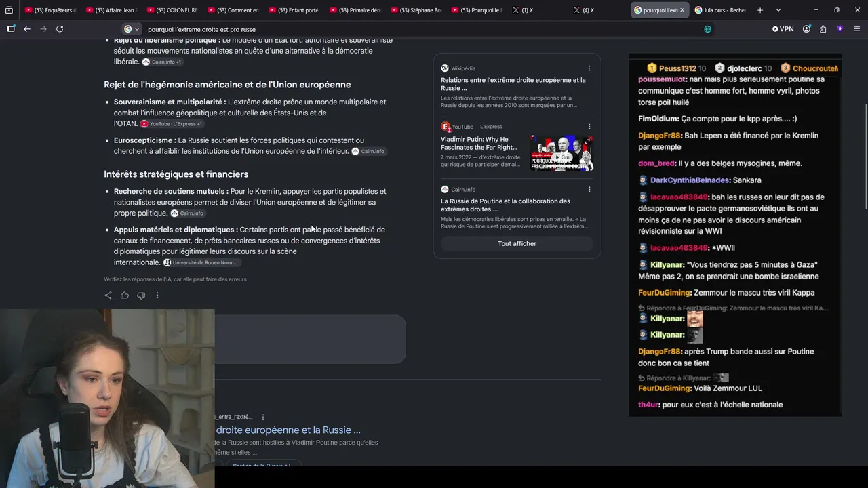868x488 pixels.
Task: Open Vladimir Putin Far Right video link
Action: [479, 143]
